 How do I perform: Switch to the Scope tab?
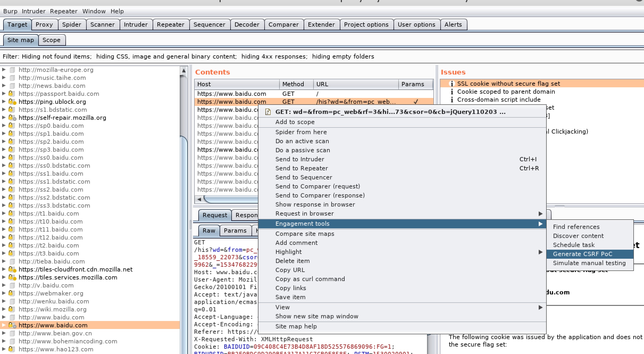click(52, 40)
